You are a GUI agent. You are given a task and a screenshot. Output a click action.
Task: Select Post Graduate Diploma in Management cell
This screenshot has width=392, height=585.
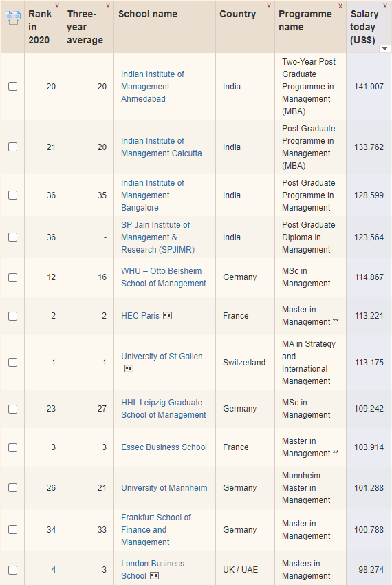[x=309, y=237]
